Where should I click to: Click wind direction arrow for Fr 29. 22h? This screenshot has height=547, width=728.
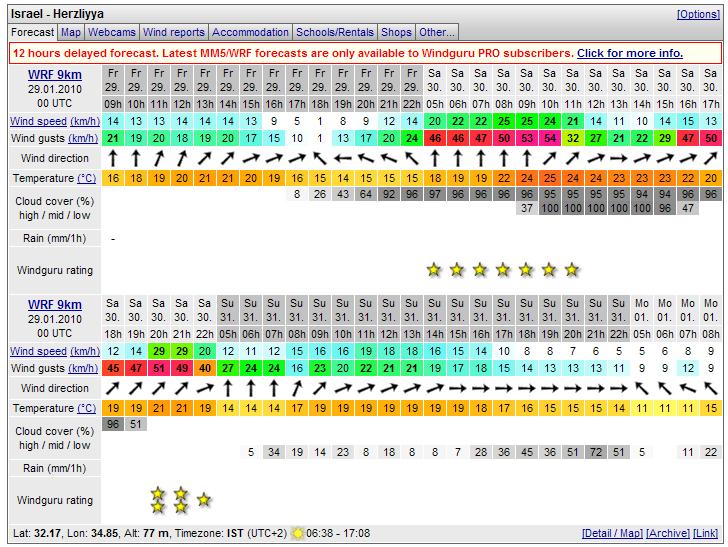click(411, 158)
